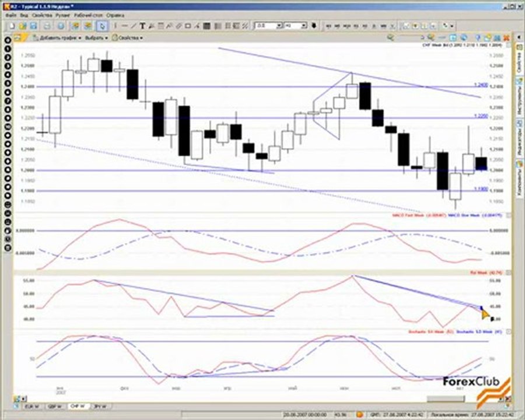Click the orange status indicator in status bar

point(359,415)
